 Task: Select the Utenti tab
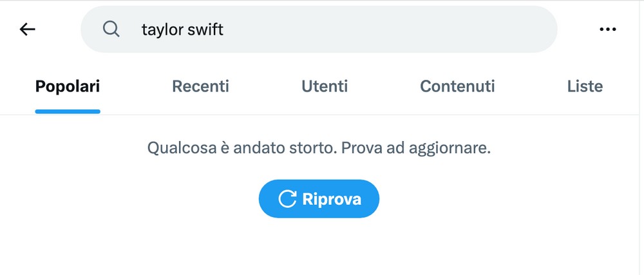[325, 86]
